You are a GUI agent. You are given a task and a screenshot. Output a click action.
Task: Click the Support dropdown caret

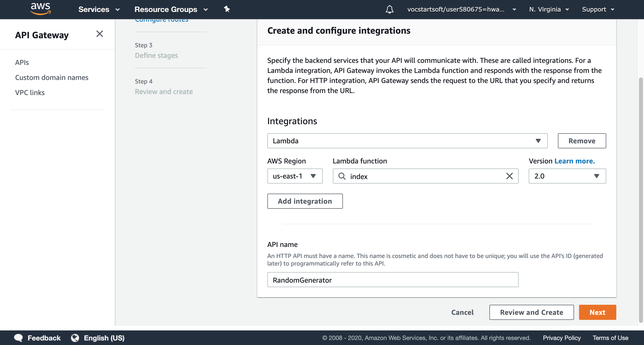pyautogui.click(x=612, y=10)
